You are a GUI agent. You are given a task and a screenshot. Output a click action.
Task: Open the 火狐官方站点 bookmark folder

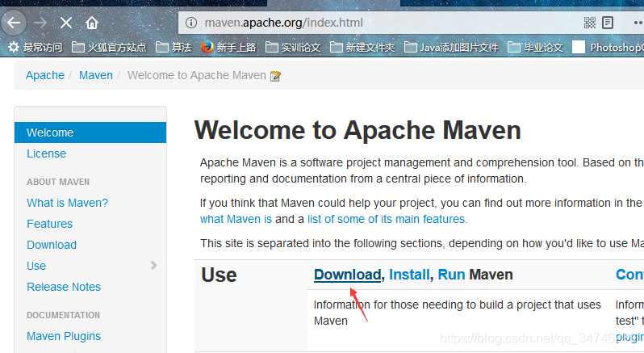pos(109,48)
